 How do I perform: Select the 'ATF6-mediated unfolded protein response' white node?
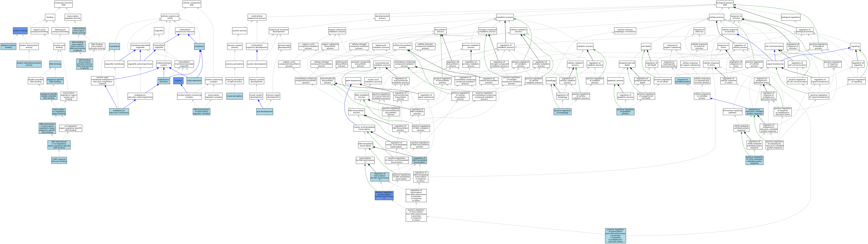point(741,128)
